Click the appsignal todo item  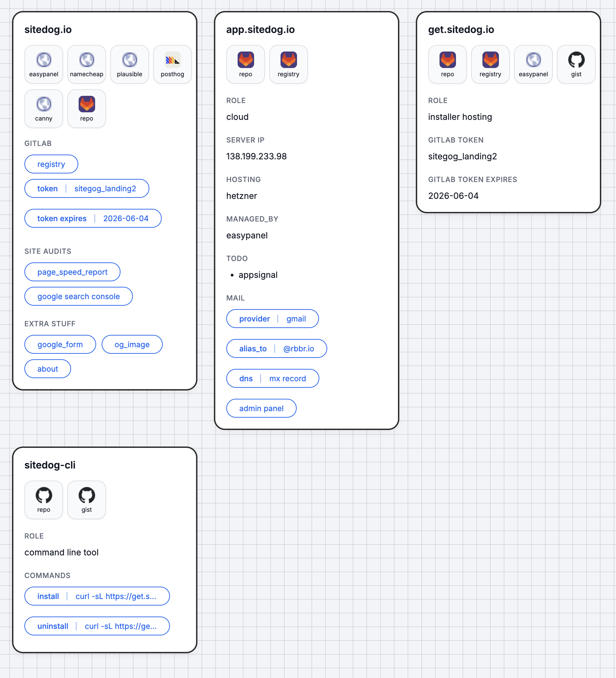258,275
